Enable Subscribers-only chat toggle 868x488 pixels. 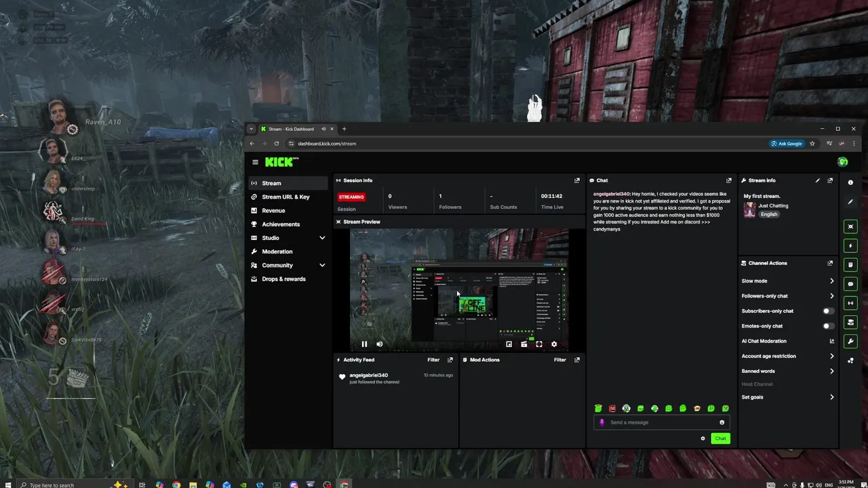pos(828,311)
